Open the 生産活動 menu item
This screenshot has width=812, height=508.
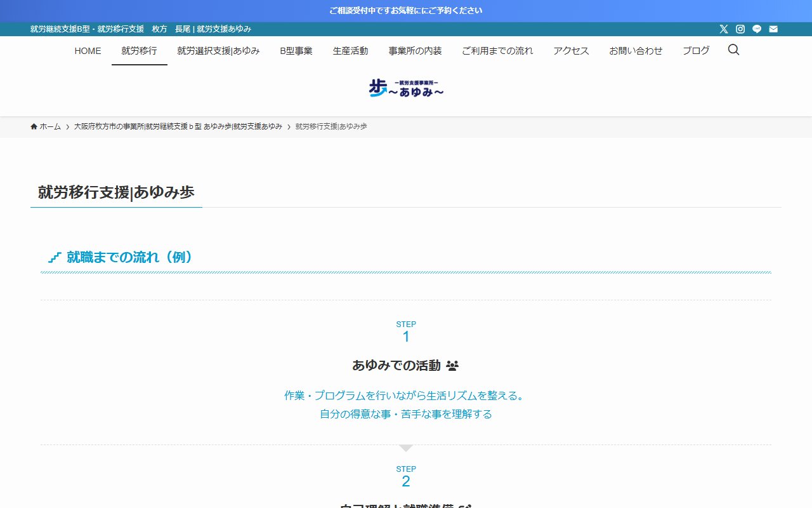(x=350, y=51)
